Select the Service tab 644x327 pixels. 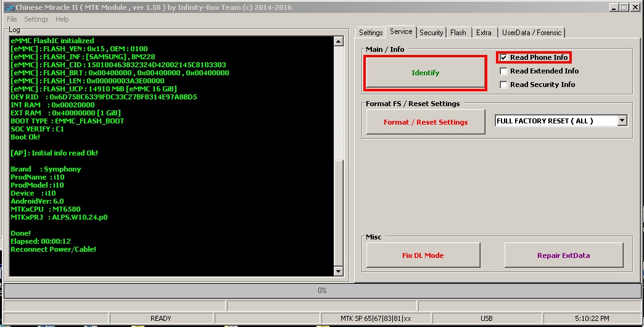[401, 31]
